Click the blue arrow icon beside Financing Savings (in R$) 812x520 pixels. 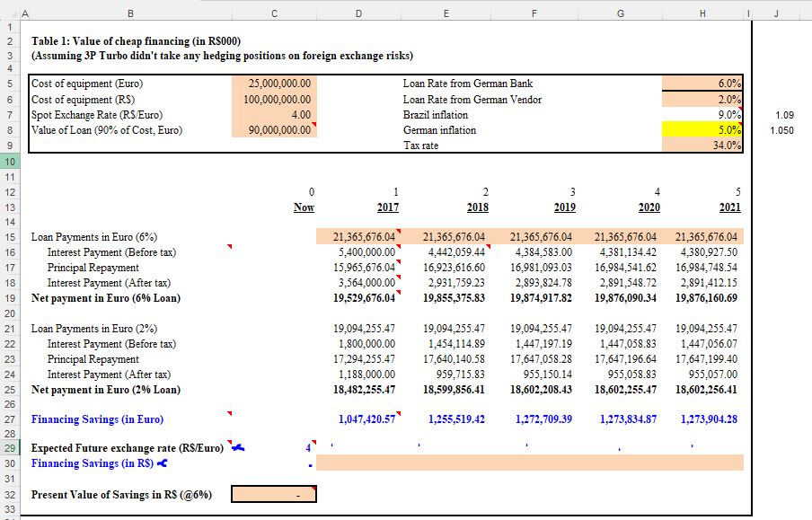point(162,463)
